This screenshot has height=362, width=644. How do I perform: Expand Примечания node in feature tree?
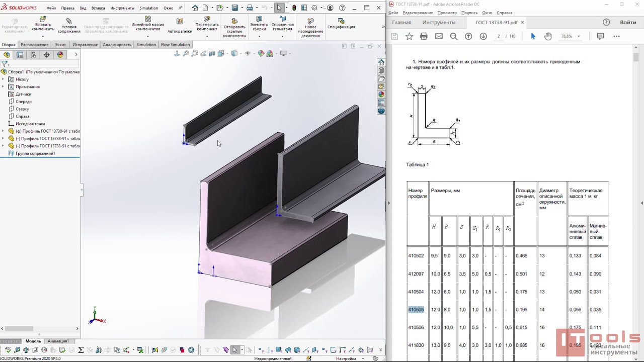click(4, 86)
